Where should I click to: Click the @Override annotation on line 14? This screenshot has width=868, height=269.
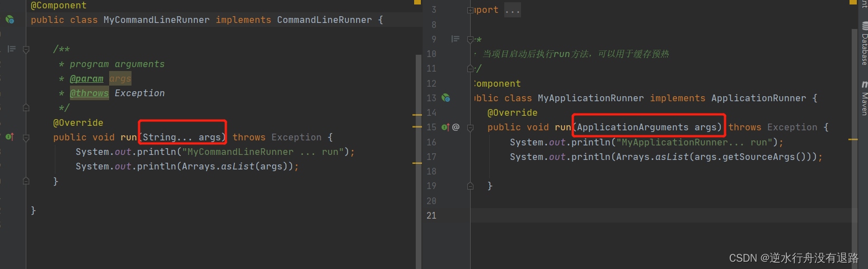(513, 113)
